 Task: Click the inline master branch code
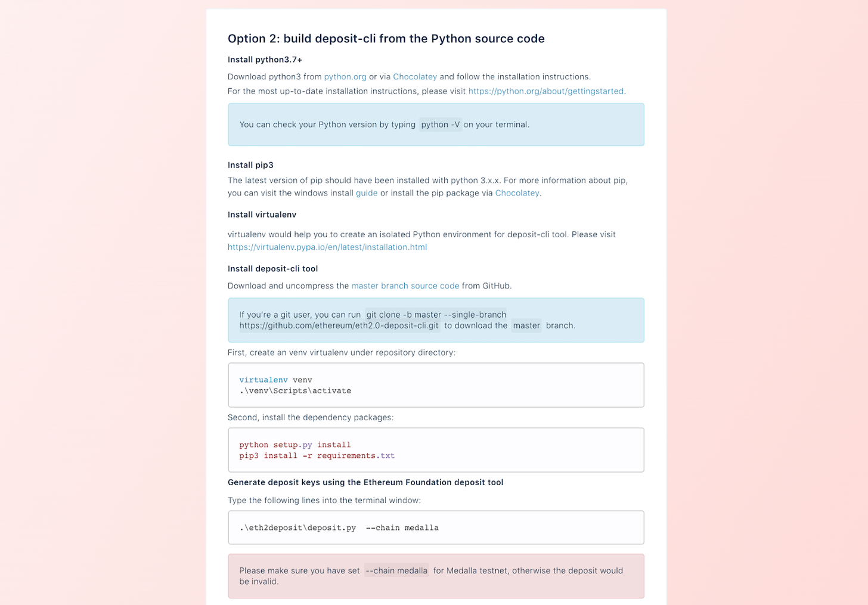(x=526, y=325)
